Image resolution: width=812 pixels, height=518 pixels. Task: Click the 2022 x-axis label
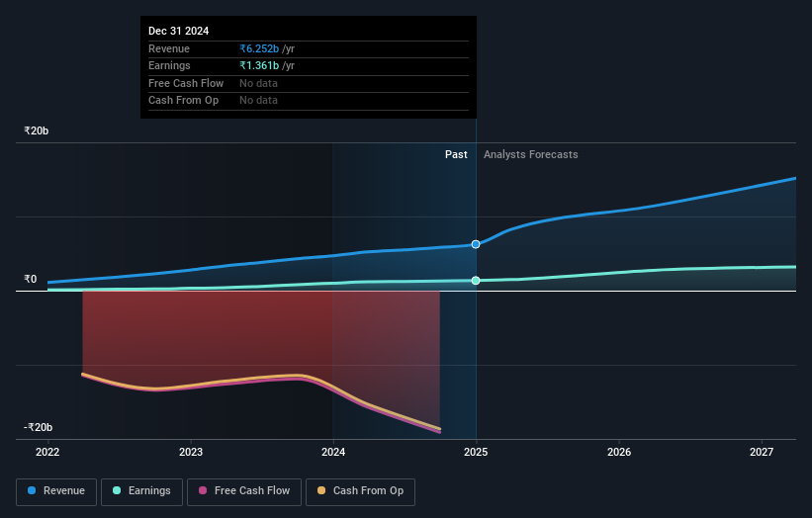click(47, 452)
